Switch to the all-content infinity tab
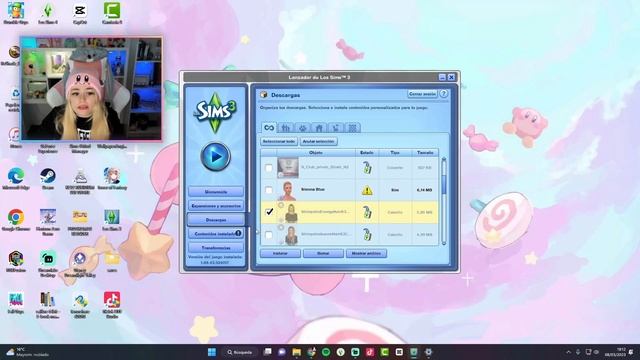The height and width of the screenshot is (360, 640). click(x=269, y=128)
